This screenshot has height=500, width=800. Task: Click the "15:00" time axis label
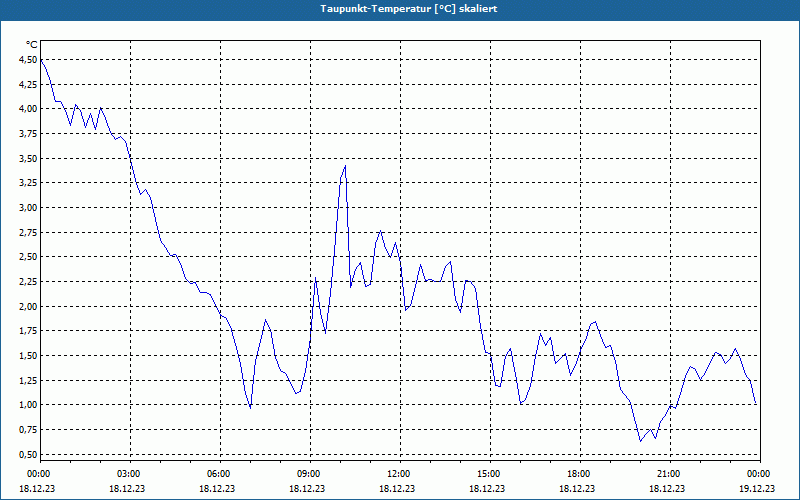pos(490,474)
